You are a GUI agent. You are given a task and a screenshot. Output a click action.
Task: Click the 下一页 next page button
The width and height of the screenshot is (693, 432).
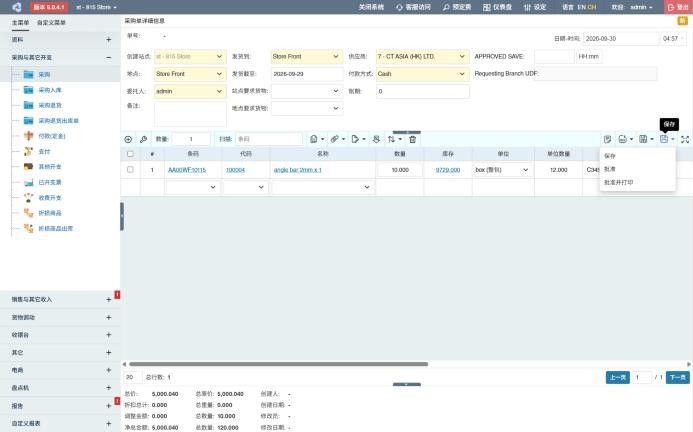(x=678, y=377)
